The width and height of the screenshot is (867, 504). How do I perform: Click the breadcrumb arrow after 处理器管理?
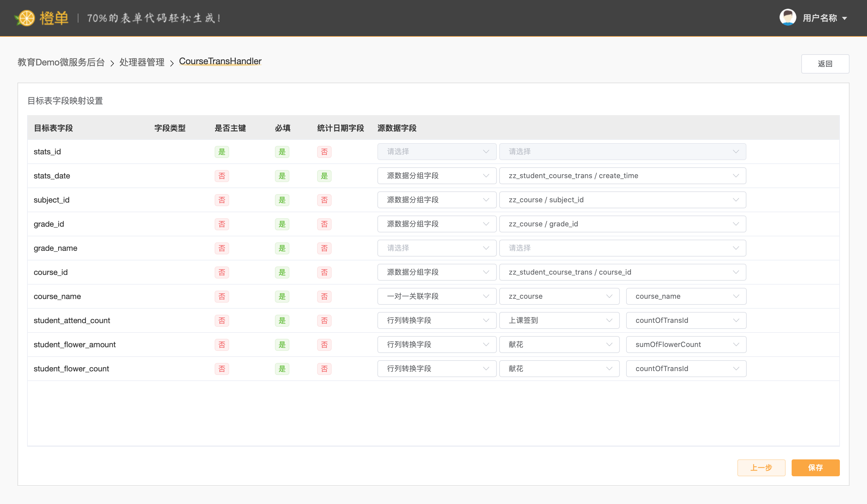point(172,63)
